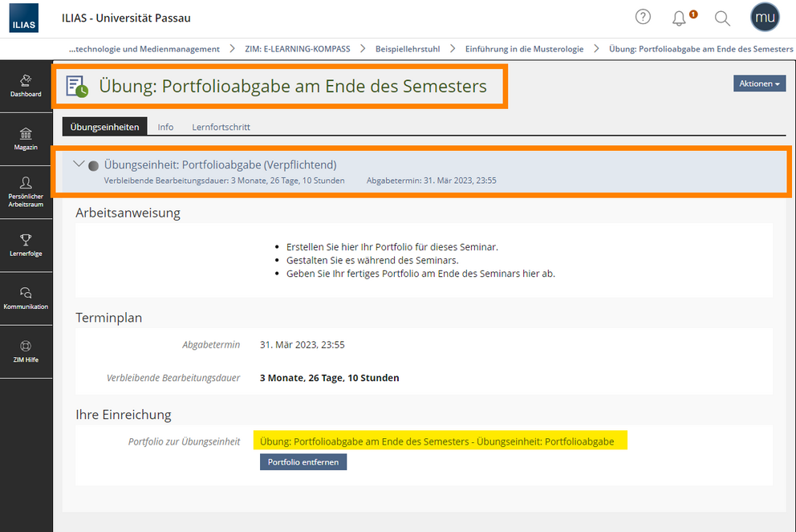Click the collapsed breadcrumb ...technologie und Medienmanagement
The image size is (796, 532).
coord(144,49)
